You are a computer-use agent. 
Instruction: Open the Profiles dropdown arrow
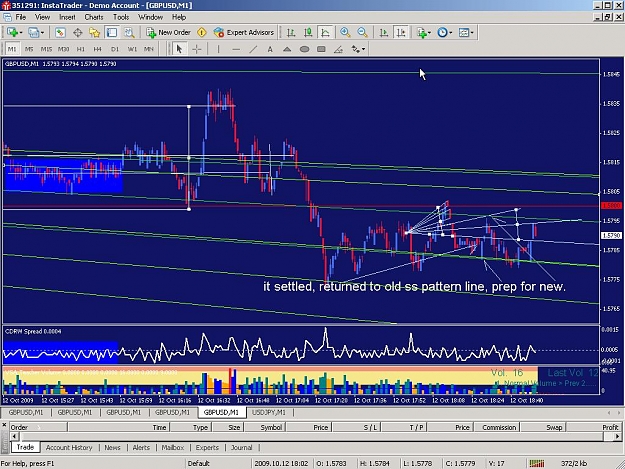pos(42,33)
